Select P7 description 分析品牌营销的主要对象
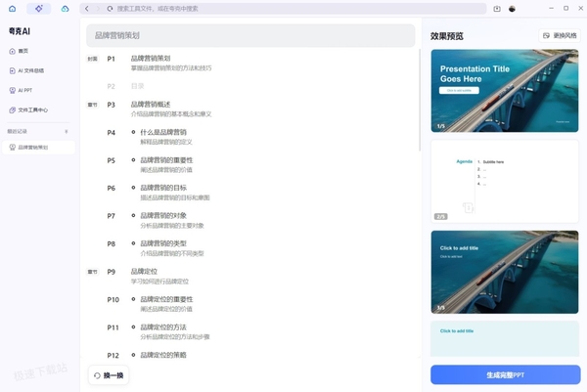587x392 pixels. (172, 226)
